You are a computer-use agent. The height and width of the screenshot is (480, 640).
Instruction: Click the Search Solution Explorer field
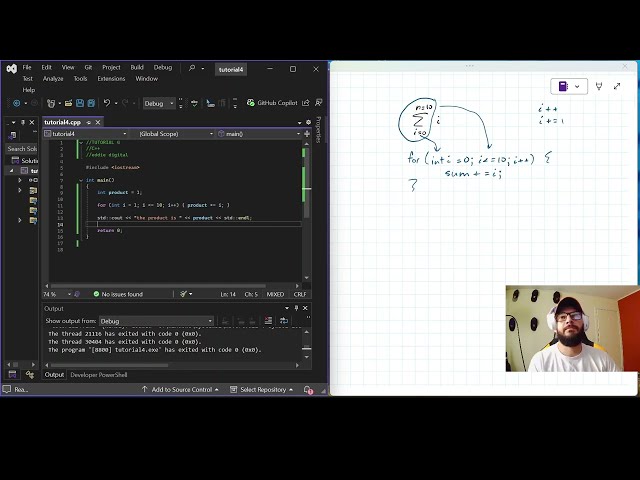(22, 149)
